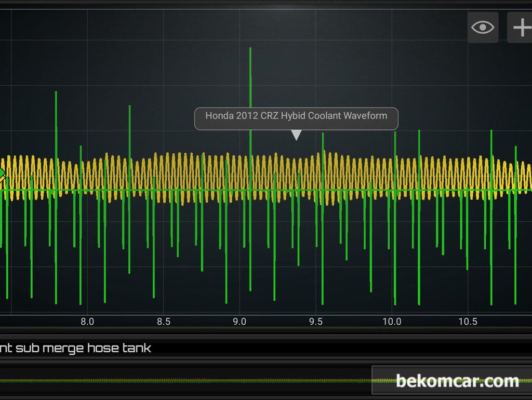This screenshot has width=532, height=400.
Task: Toggle channel visibility with the eye icon
Action: pyautogui.click(x=483, y=28)
